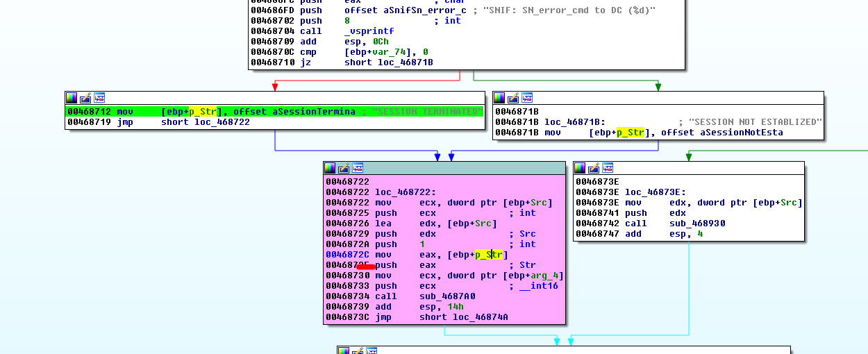The image size is (868, 354).
Task: Click pencil edit icon on pink loc_468722 block
Action: [x=344, y=168]
